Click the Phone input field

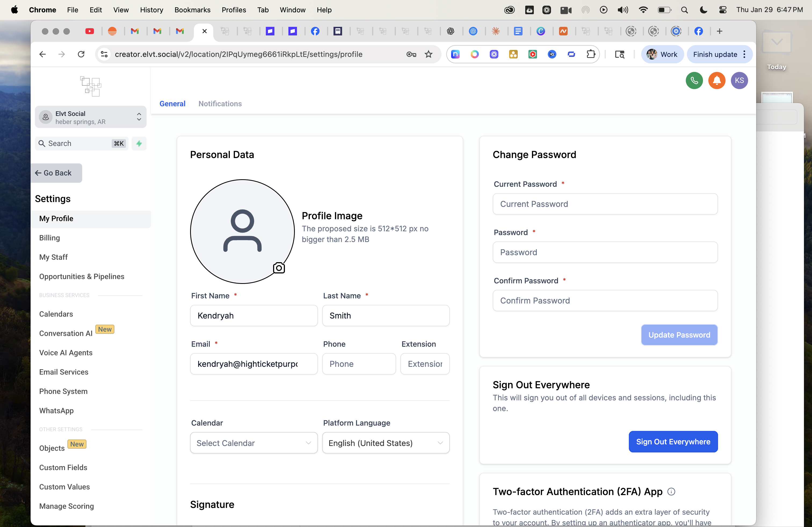tap(359, 364)
